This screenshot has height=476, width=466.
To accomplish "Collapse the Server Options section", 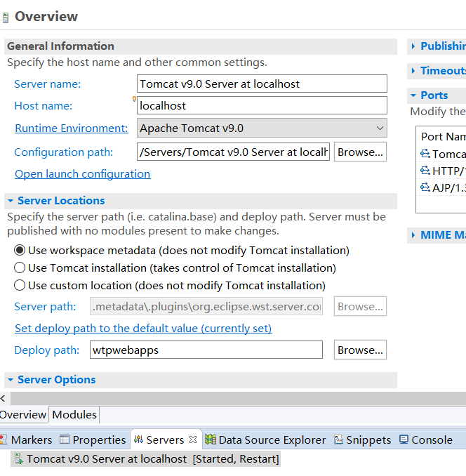I will [11, 379].
